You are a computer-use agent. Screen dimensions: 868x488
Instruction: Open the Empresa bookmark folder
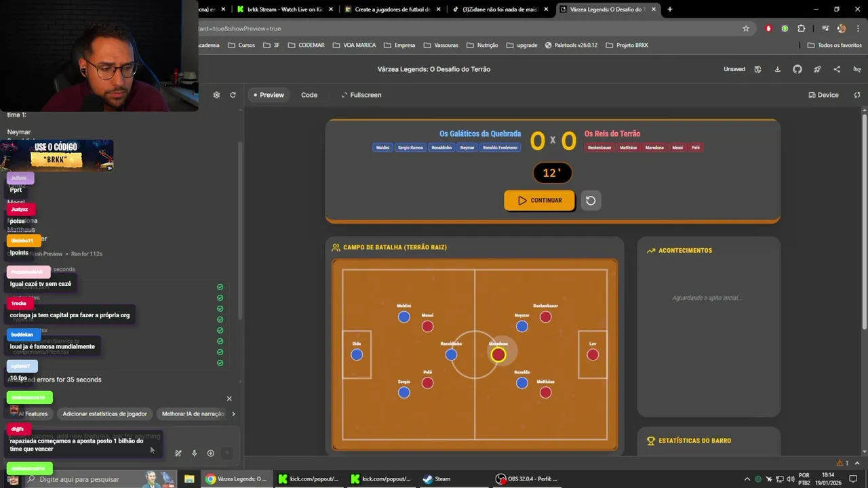[x=399, y=45]
